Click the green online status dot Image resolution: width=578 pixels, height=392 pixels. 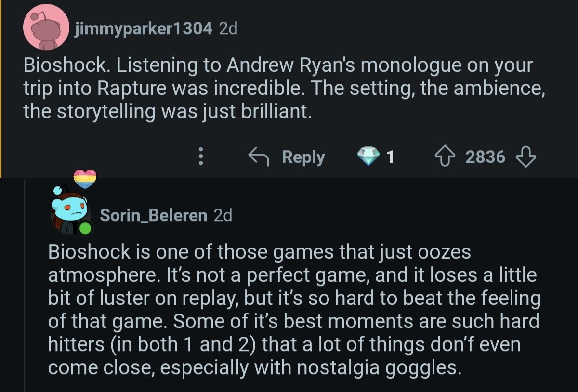click(85, 228)
